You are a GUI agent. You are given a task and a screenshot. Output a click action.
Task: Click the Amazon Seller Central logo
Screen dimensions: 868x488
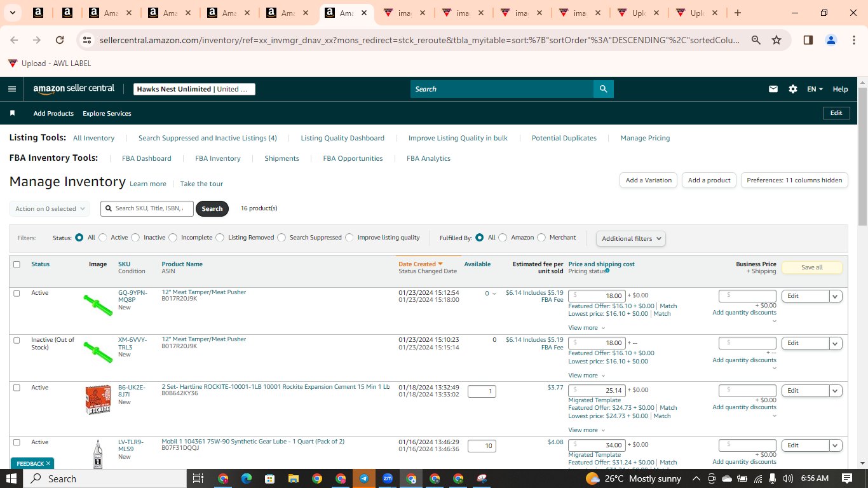point(74,89)
